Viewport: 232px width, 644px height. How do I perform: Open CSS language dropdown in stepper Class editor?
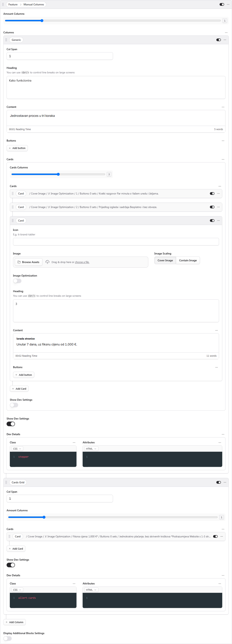[x=17, y=449]
